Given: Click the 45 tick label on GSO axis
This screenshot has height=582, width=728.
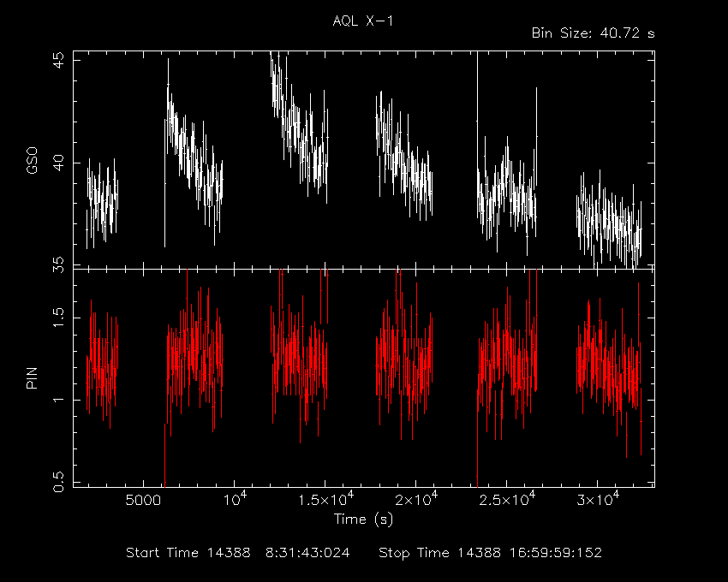Looking at the screenshot, I should 59,60.
